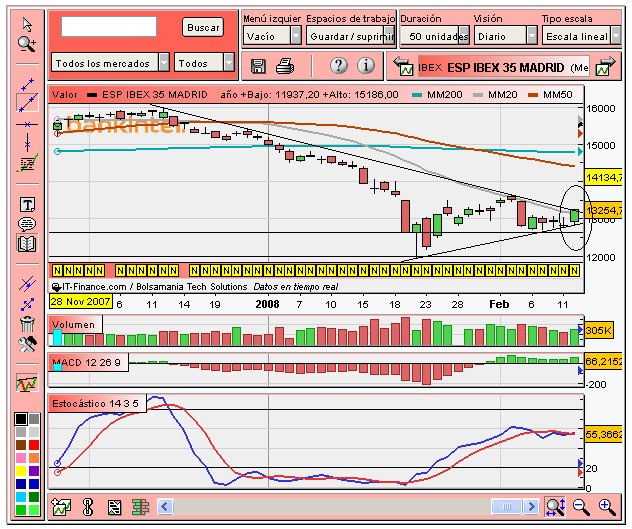Viewport: 632px width, 529px height.
Task: Open the book icon in left toolbar
Action: click(x=27, y=244)
